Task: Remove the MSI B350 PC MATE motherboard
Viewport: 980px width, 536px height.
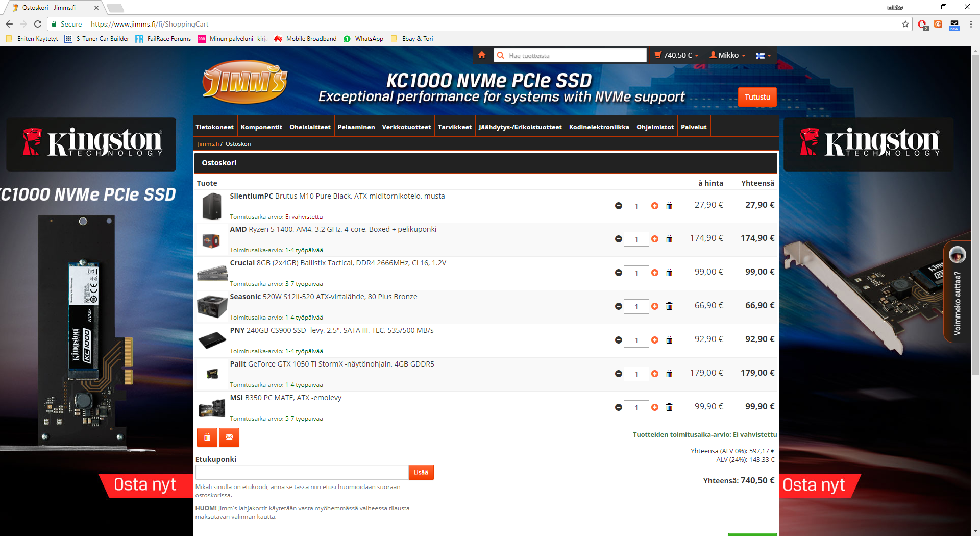Action: click(669, 408)
